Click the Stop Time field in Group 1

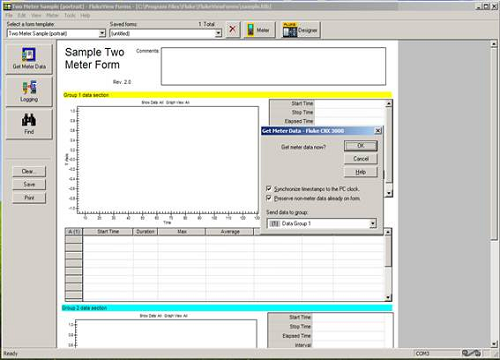[x=350, y=112]
